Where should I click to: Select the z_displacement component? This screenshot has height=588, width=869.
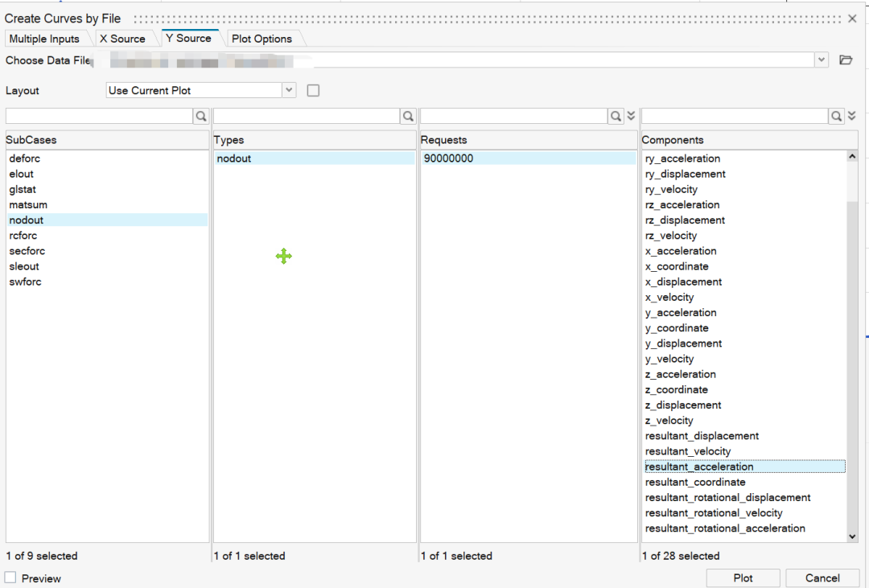click(745, 405)
